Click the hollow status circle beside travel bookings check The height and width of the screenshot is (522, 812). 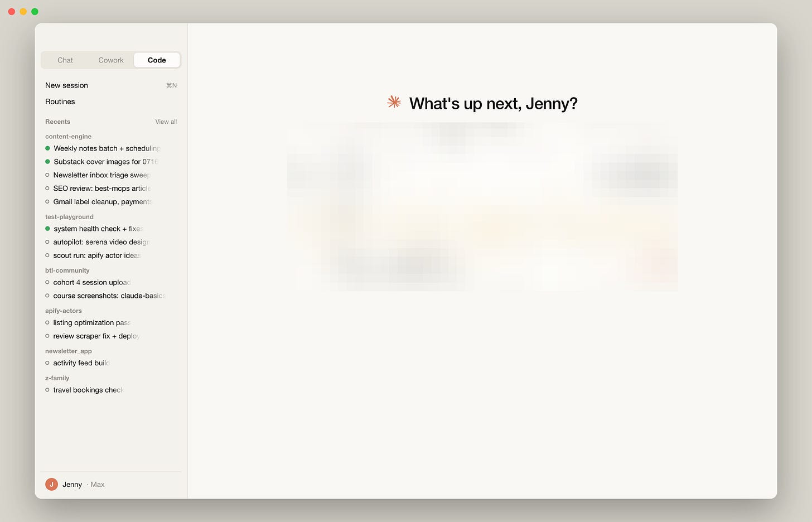click(47, 390)
